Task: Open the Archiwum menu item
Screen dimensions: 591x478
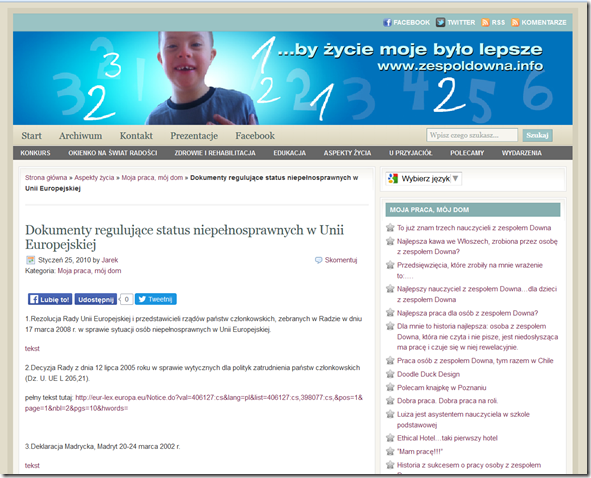Action: (x=80, y=136)
